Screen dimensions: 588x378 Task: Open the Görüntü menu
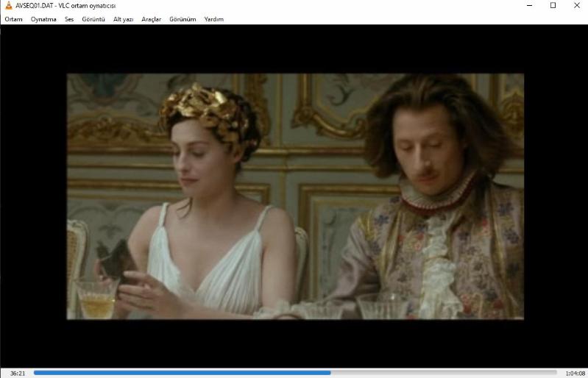point(93,19)
